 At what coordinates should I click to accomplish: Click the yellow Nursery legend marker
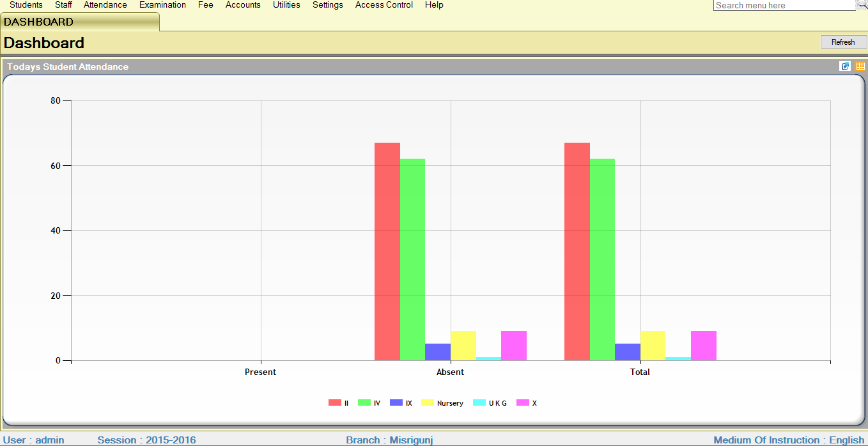428,403
